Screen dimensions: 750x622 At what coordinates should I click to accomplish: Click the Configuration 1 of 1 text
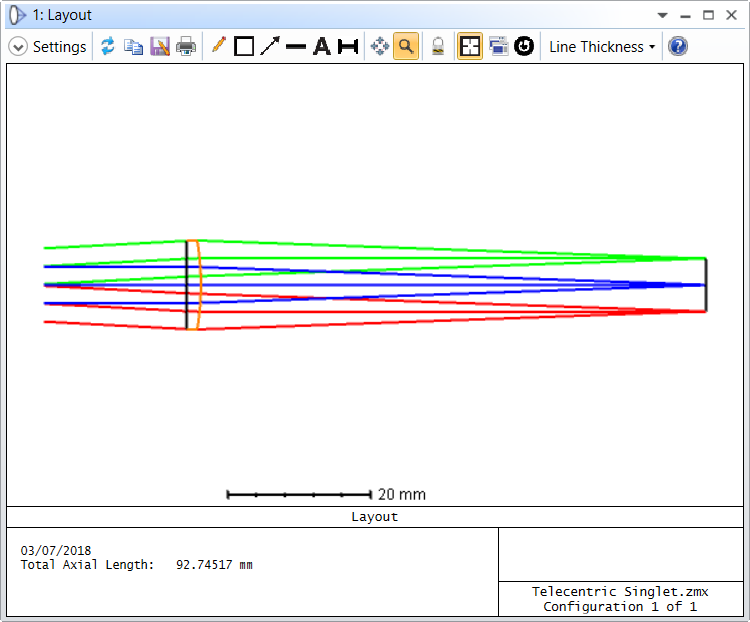tap(620, 607)
